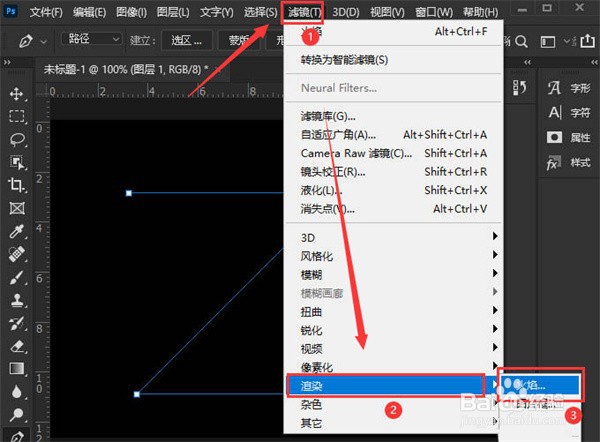Open the Character panel (字符)
Viewport: 600px width, 442px height.
click(569, 113)
